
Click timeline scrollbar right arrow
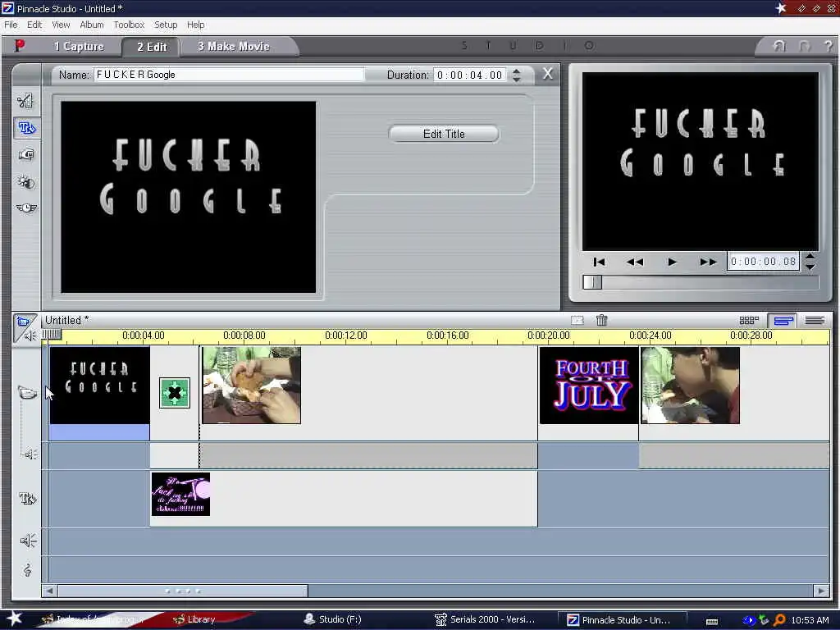pos(821,591)
